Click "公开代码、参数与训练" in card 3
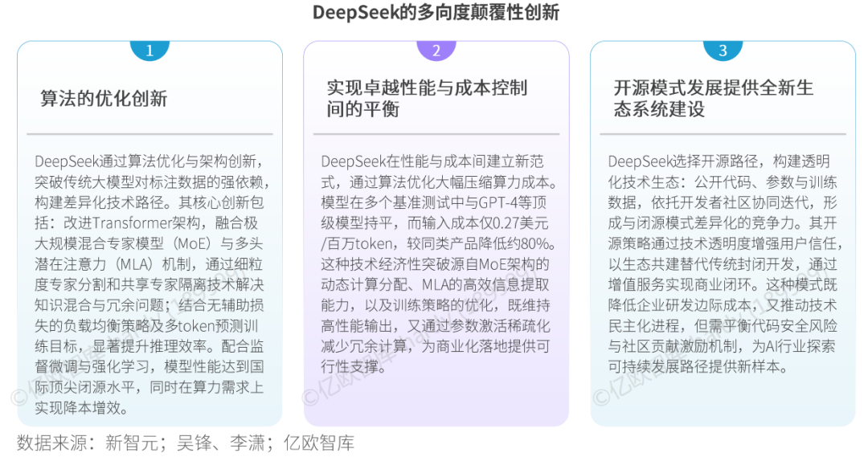Image resolution: width=868 pixels, height=457 pixels. 766,182
